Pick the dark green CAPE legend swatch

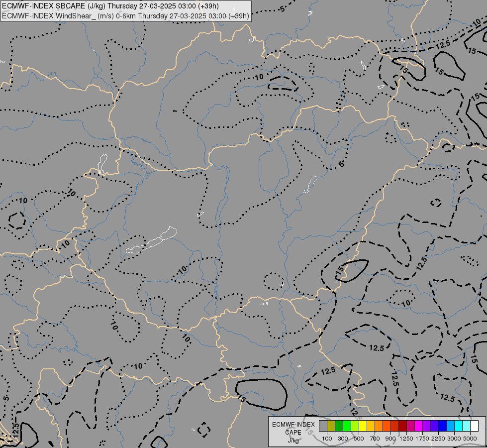(x=339, y=426)
